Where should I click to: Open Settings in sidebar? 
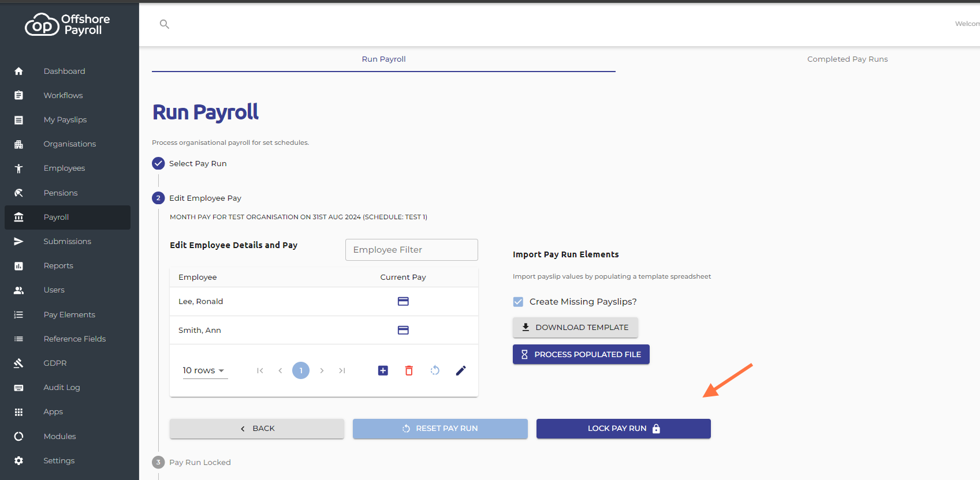tap(68, 460)
